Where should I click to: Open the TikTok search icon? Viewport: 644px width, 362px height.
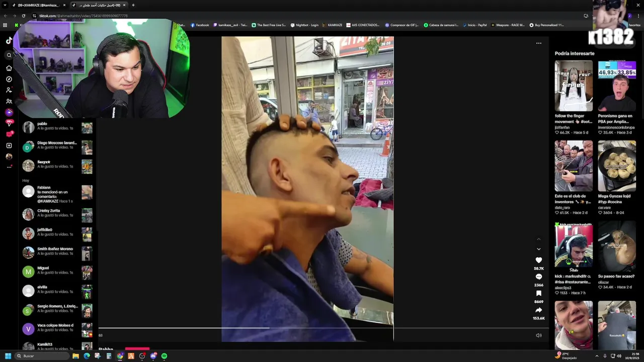click(9, 55)
